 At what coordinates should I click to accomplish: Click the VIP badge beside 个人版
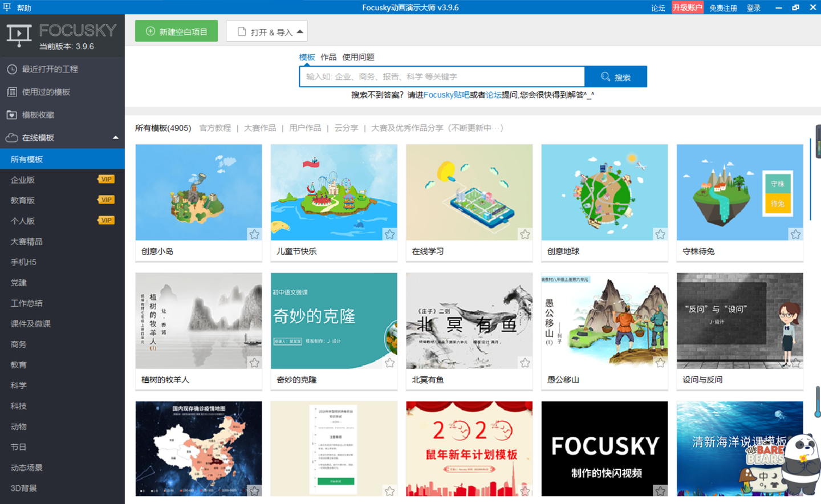(106, 220)
